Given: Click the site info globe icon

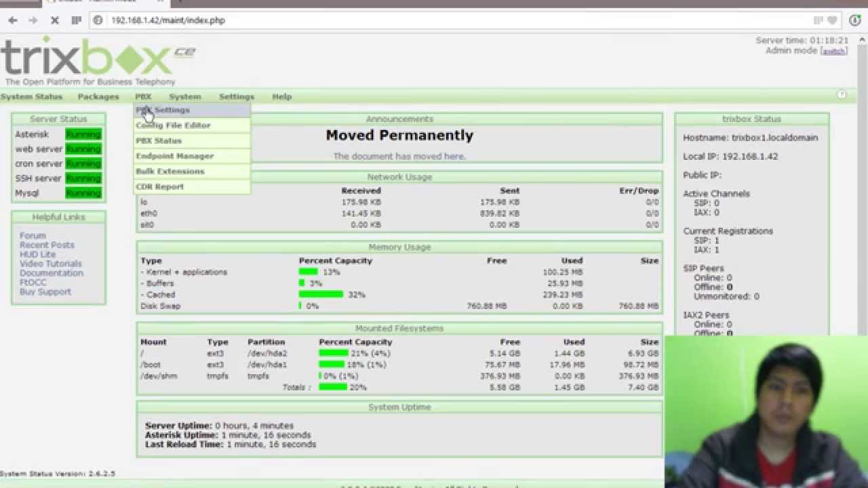Looking at the screenshot, I should (98, 20).
